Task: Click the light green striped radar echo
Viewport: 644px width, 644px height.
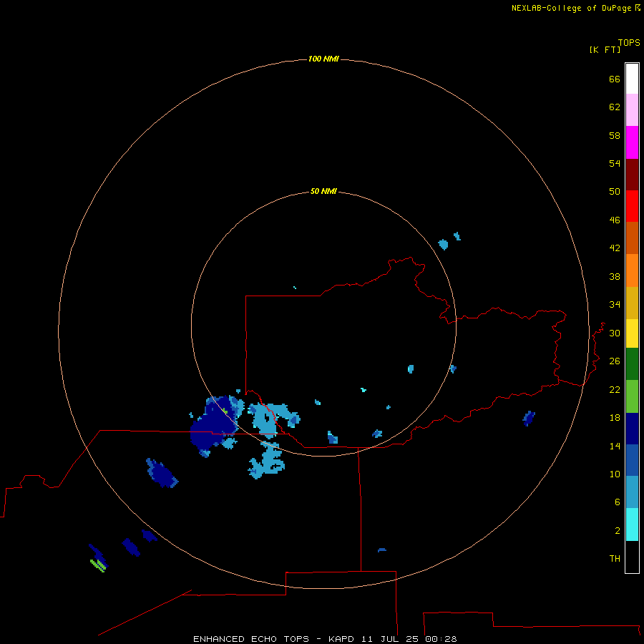Action: point(99,565)
